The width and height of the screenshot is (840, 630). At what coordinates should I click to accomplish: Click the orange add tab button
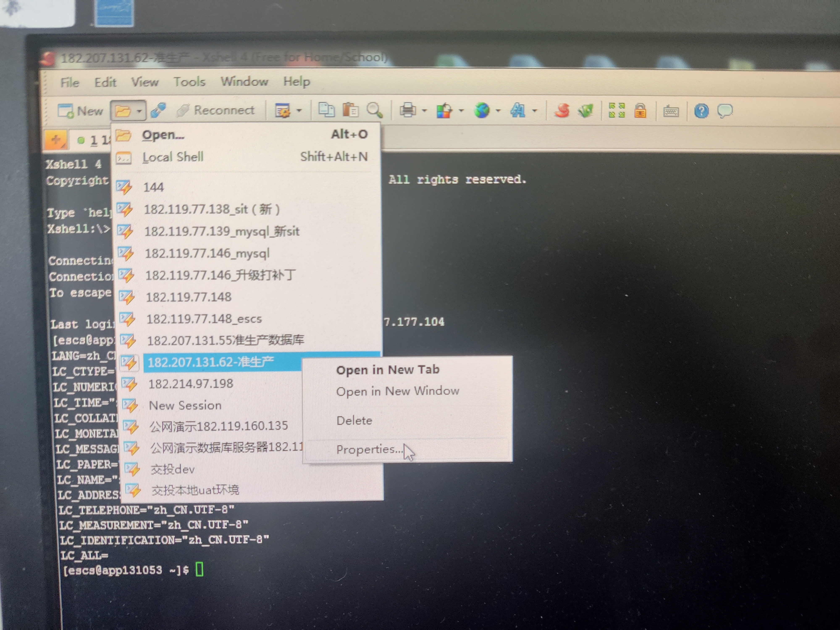(56, 140)
